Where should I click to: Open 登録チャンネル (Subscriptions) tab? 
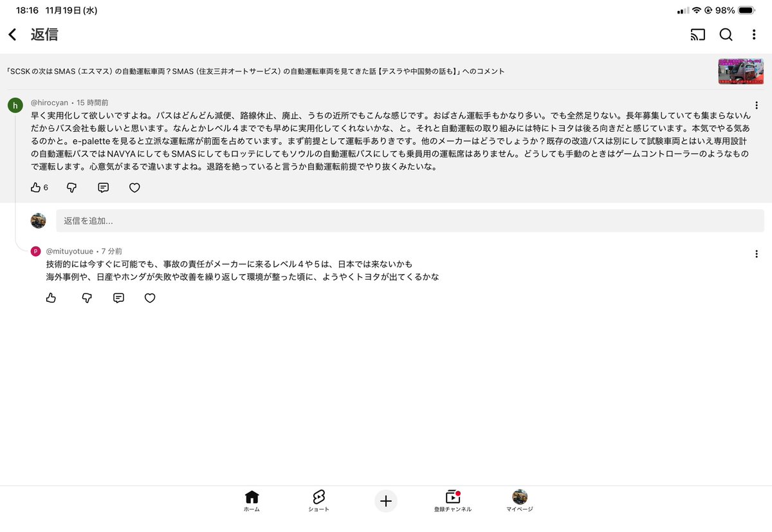point(453,500)
